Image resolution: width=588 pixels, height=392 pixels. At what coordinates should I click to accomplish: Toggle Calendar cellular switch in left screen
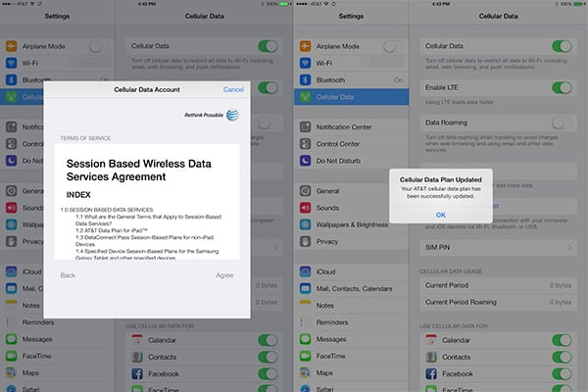(268, 340)
